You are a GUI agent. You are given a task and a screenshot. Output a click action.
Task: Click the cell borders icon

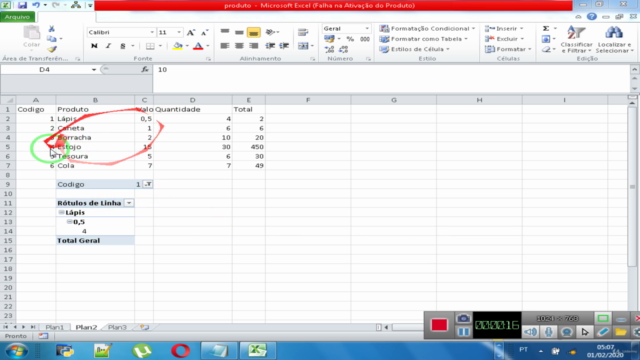point(150,46)
